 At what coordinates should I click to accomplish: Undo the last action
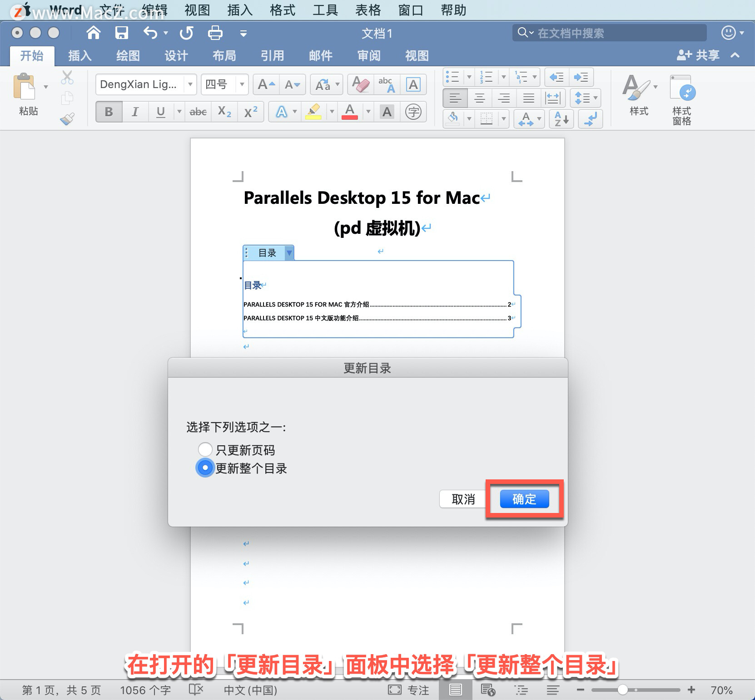150,33
